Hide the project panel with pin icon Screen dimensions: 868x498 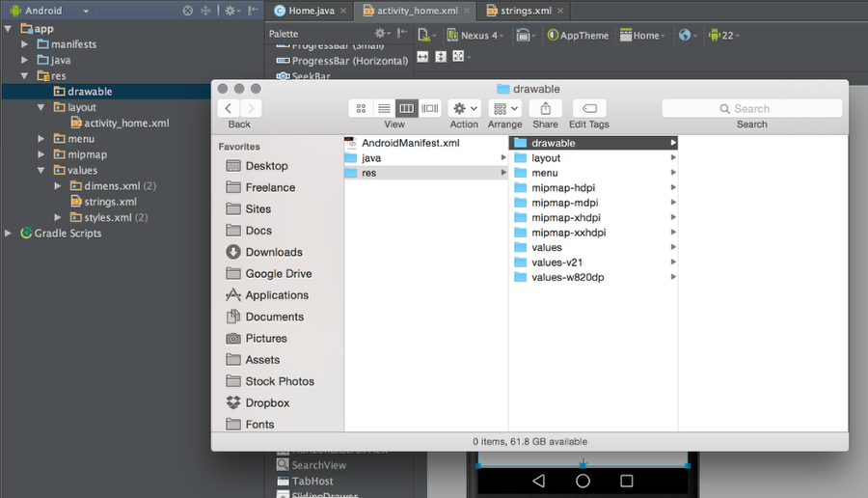pos(253,11)
